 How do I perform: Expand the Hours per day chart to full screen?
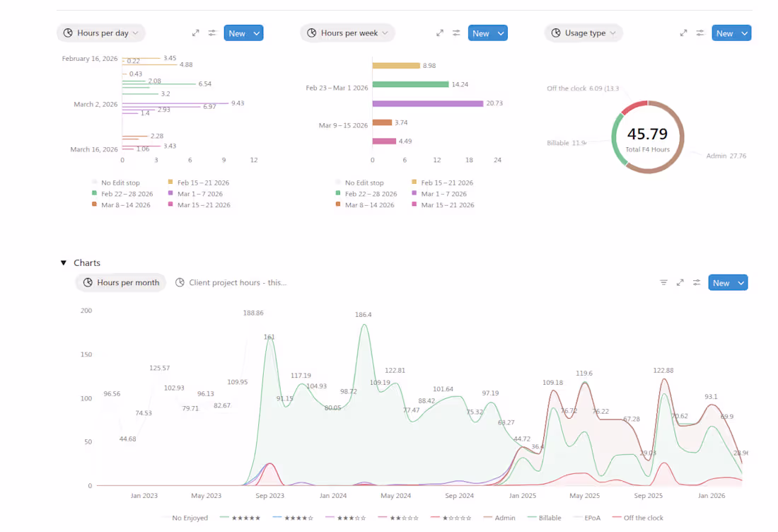point(195,33)
